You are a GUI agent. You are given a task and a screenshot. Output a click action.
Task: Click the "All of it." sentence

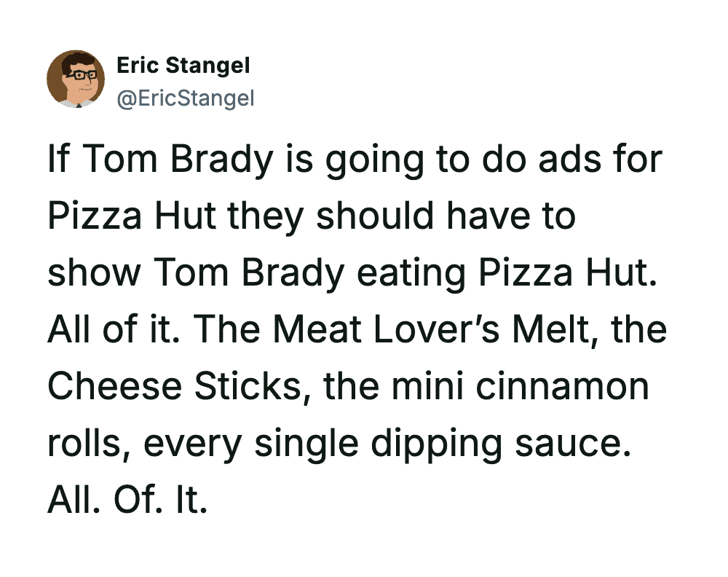click(114, 329)
